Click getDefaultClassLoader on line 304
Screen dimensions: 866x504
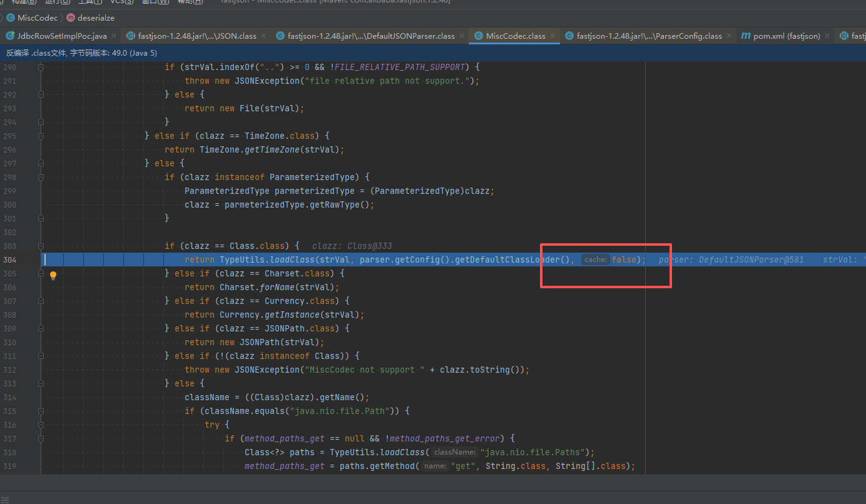click(x=507, y=260)
